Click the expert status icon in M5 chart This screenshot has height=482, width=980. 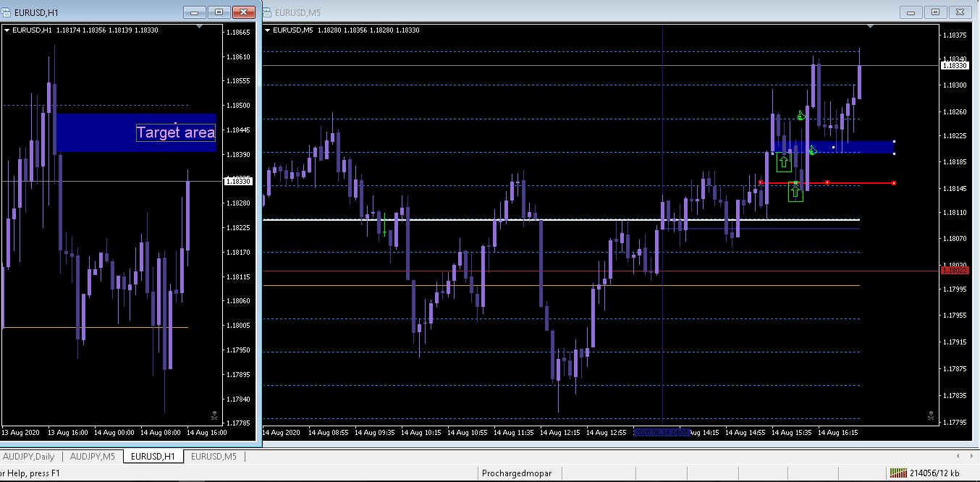[931, 415]
